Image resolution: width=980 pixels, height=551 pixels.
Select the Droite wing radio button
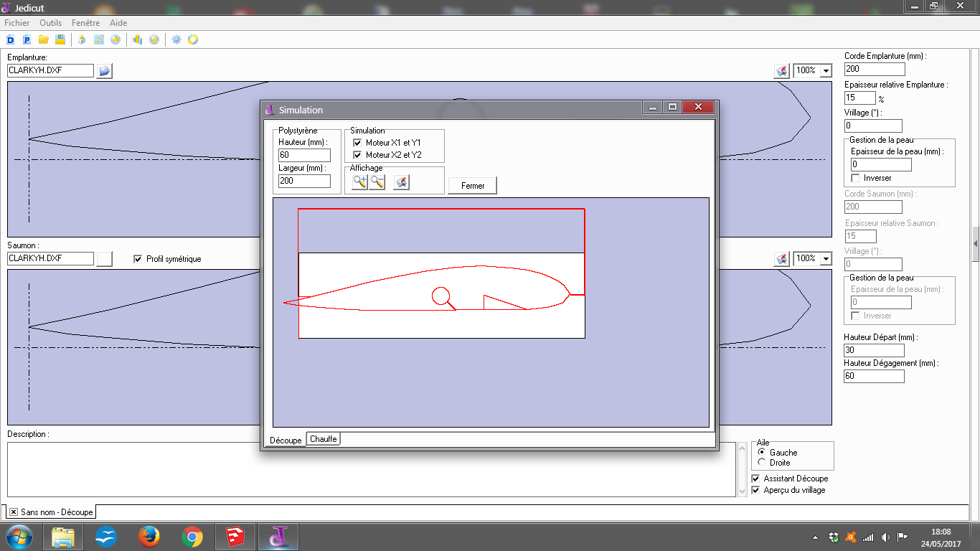pyautogui.click(x=761, y=463)
